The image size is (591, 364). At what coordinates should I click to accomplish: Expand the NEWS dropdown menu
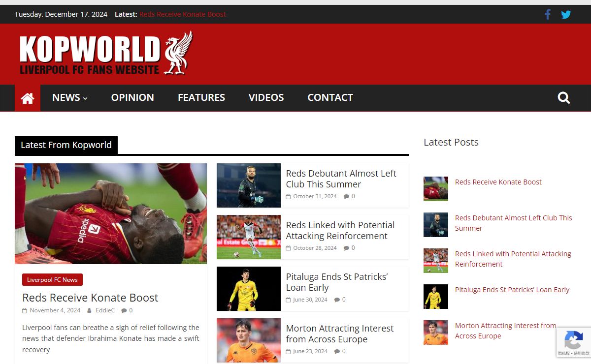pos(70,98)
